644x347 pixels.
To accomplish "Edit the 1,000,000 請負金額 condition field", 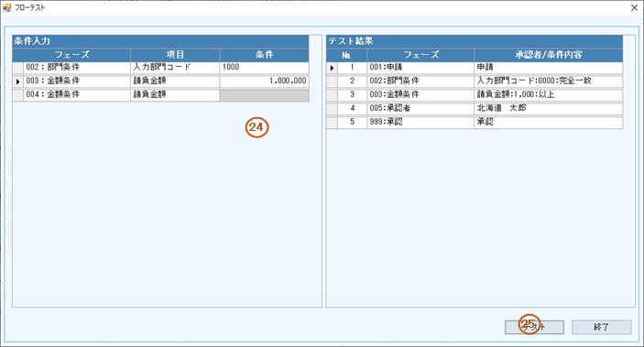I will click(x=264, y=81).
